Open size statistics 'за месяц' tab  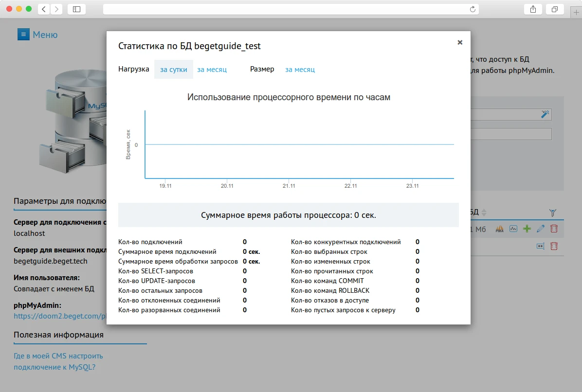tap(300, 70)
